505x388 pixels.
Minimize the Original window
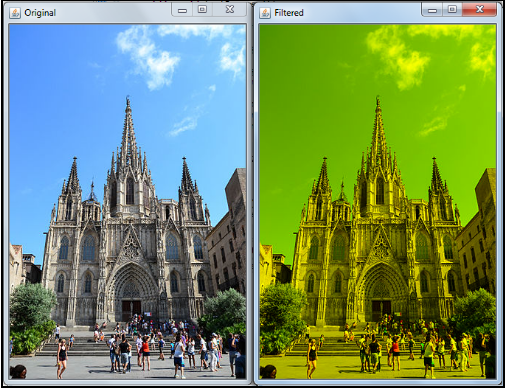click(182, 10)
